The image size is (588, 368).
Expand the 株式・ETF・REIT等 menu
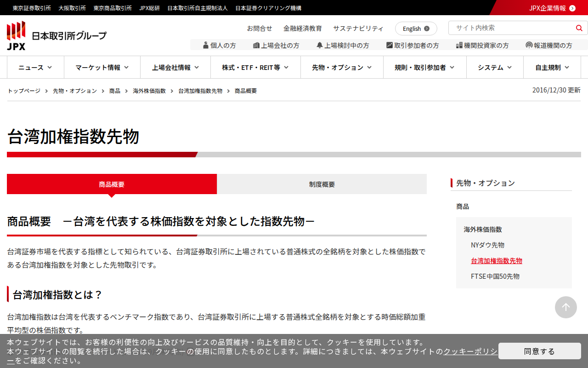(255, 67)
